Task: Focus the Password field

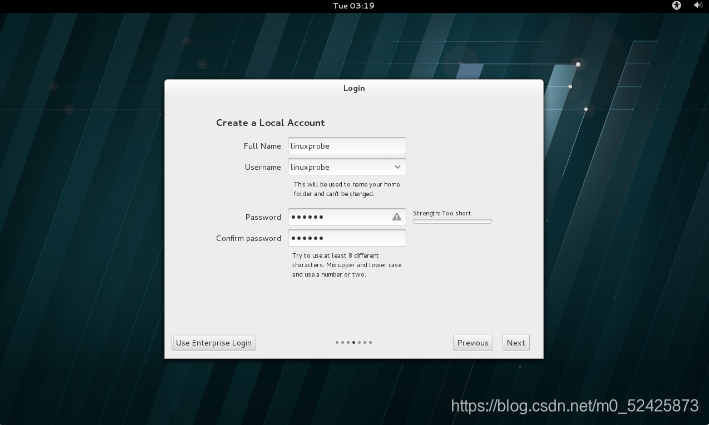Action: 347,217
